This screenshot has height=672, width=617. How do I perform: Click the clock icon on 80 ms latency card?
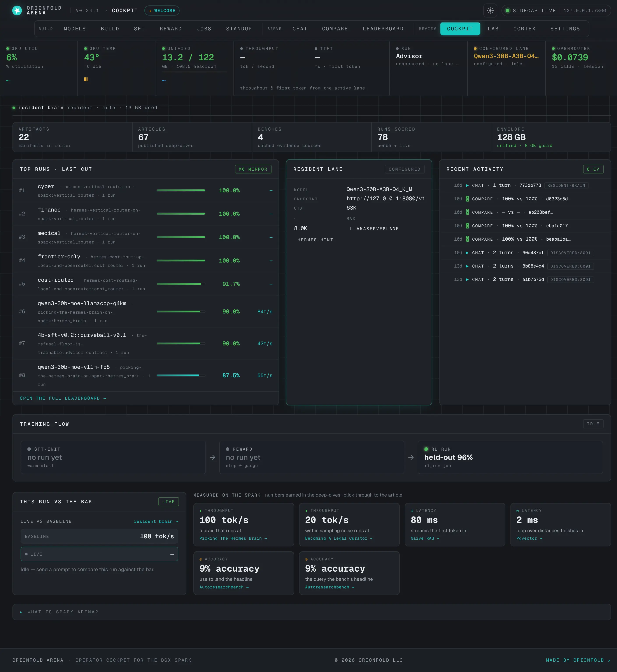click(412, 511)
